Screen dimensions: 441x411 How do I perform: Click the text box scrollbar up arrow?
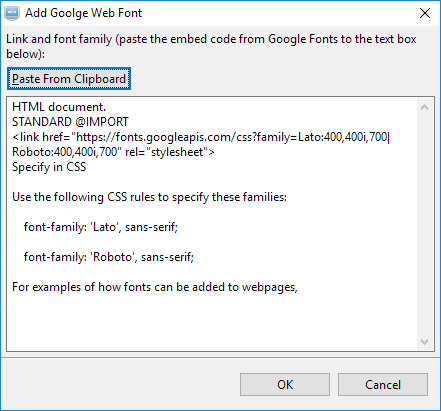424,107
